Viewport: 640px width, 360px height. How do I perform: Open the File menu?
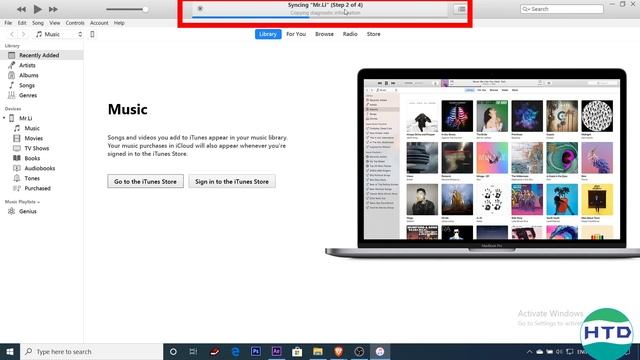(8, 23)
